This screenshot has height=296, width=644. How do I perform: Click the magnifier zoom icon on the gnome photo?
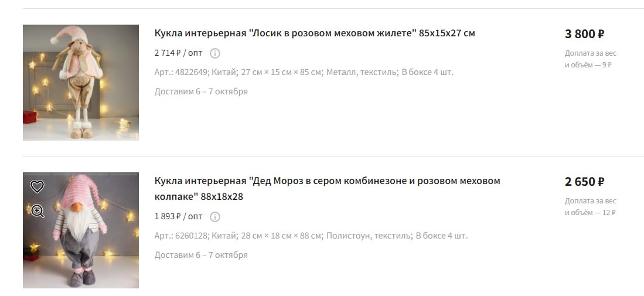[x=38, y=211]
